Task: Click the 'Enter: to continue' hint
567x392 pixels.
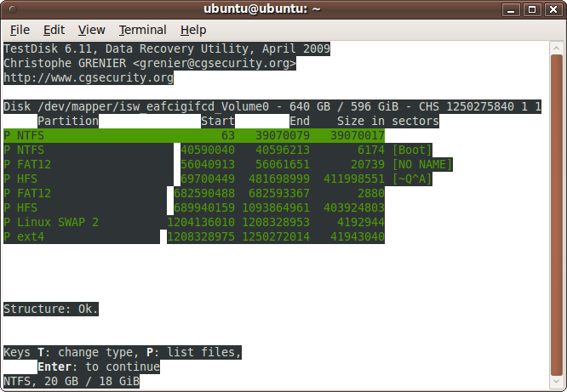Action: point(99,366)
